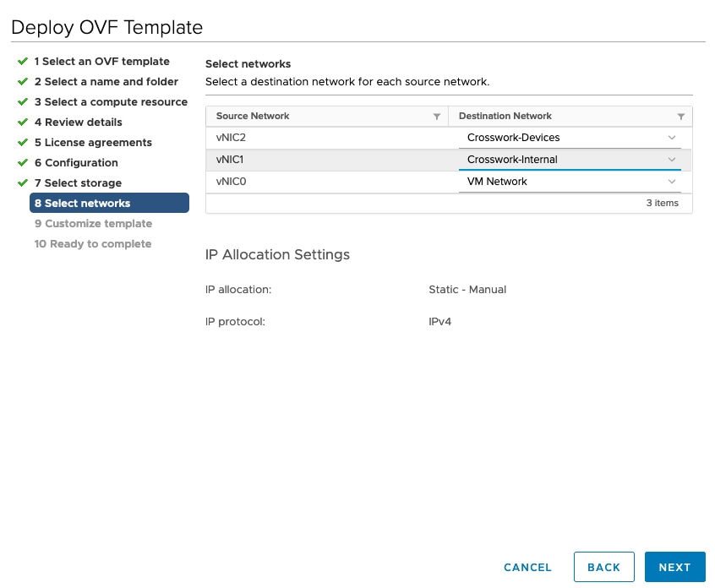Click the BACK button
The width and height of the screenshot is (715, 588).
[603, 567]
